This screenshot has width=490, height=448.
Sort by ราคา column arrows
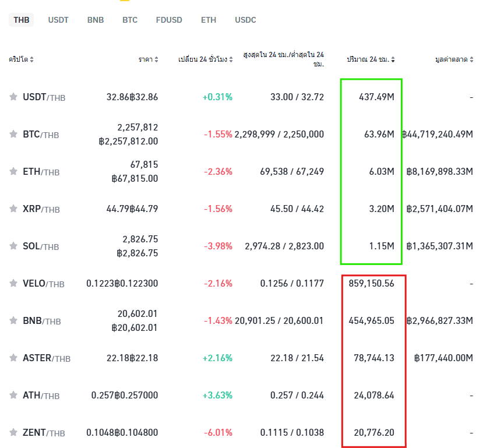point(156,59)
